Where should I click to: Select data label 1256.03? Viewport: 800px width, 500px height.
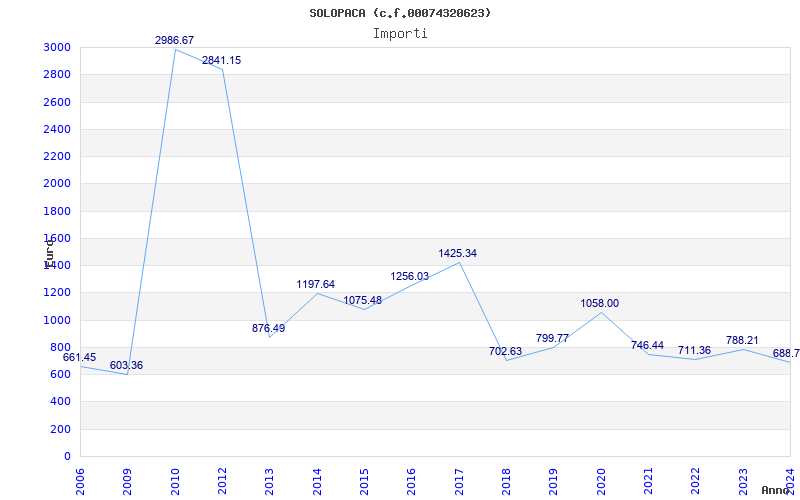click(410, 277)
